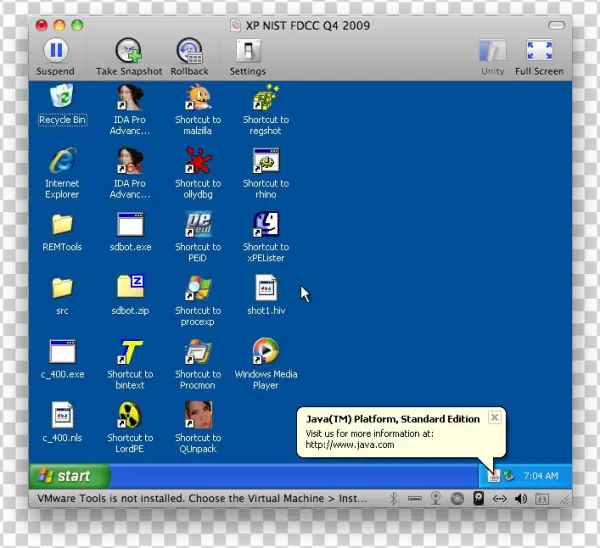Click the Rollback toolbar button
This screenshot has height=548, width=600.
189,57
